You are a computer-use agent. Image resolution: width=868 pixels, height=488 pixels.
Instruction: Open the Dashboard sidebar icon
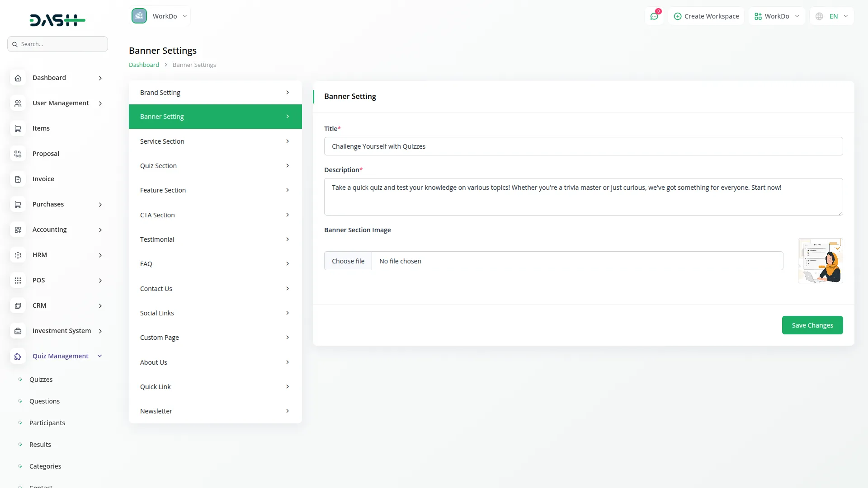click(18, 78)
